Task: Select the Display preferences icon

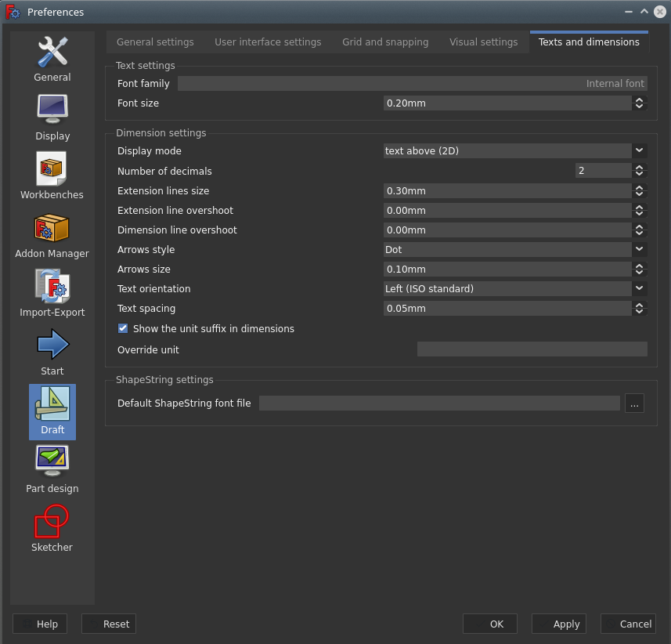Action: pyautogui.click(x=52, y=118)
